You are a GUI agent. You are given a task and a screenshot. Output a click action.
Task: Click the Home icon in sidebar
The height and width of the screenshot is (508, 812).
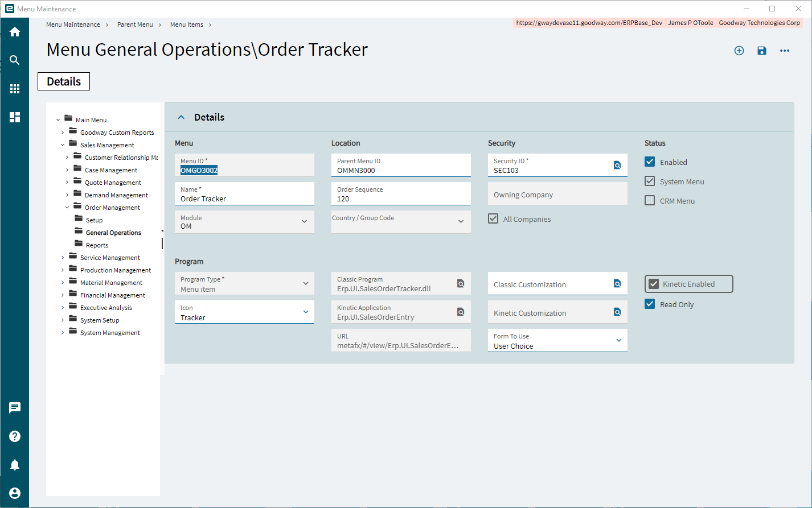tap(15, 32)
